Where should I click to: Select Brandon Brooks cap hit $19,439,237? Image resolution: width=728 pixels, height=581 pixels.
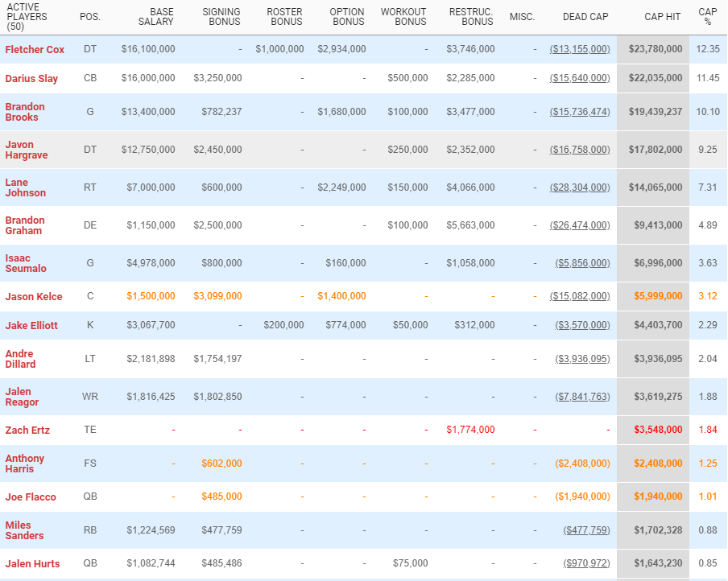(x=656, y=112)
